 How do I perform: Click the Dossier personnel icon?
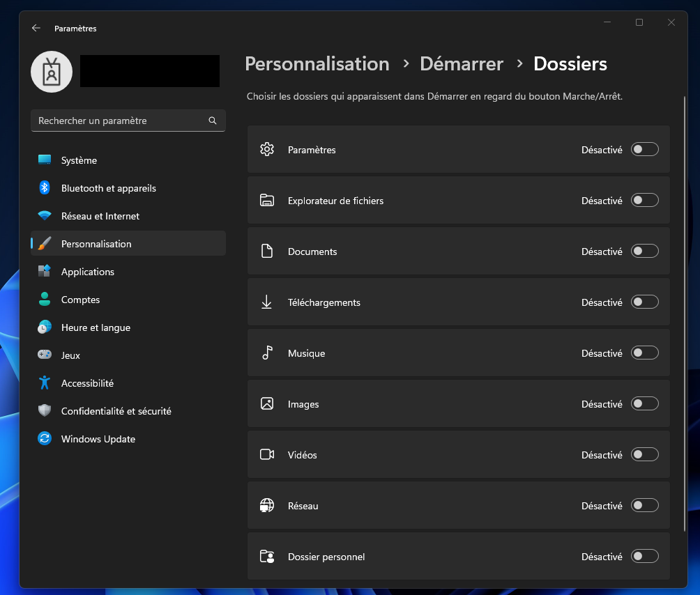(x=266, y=556)
